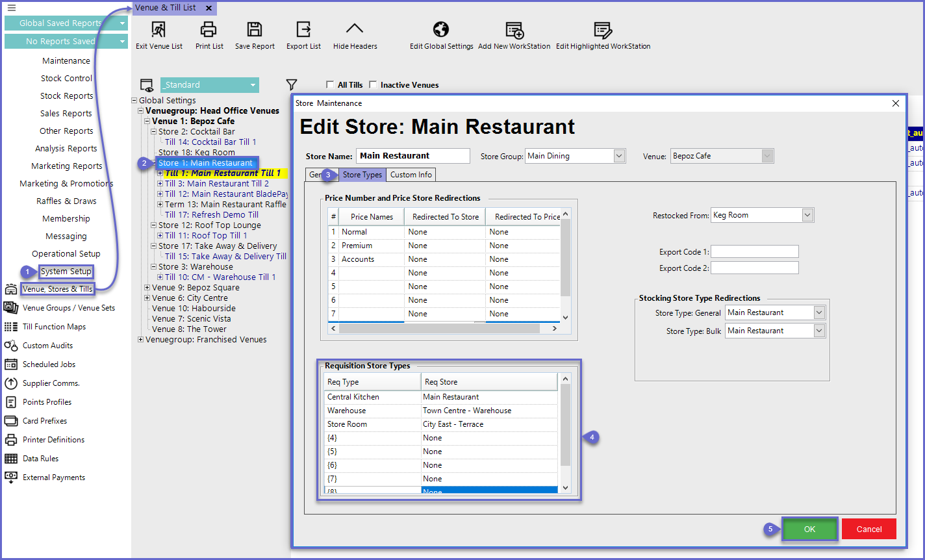Open Edit Global Settings globe icon

click(x=441, y=30)
